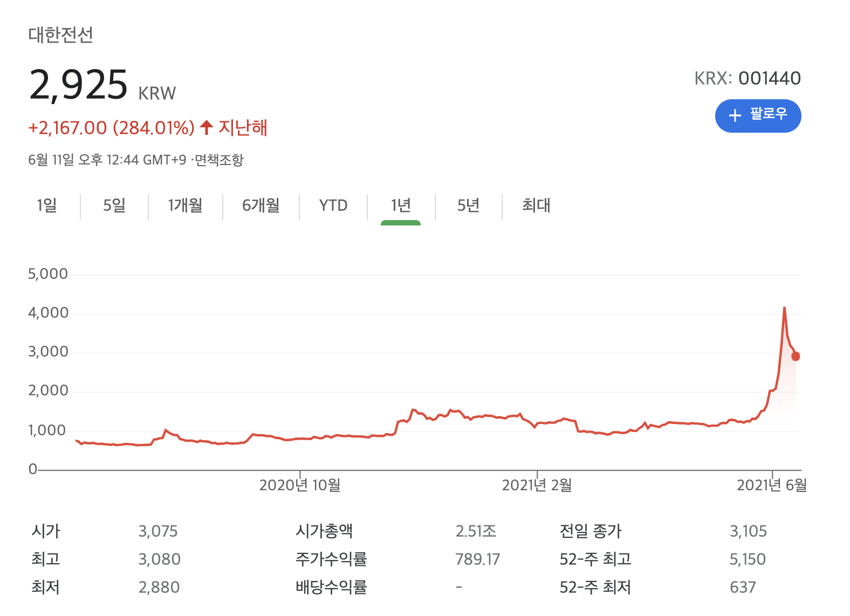Screen dimensions: 850x616
Task: Click the +2,167.00 (284.01%) change text
Action: (111, 128)
